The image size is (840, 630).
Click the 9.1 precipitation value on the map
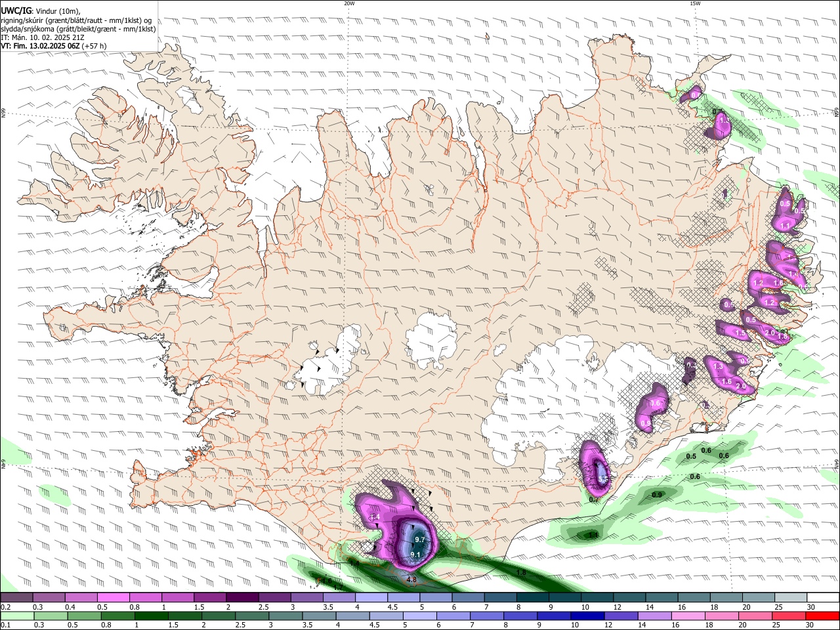click(x=415, y=555)
